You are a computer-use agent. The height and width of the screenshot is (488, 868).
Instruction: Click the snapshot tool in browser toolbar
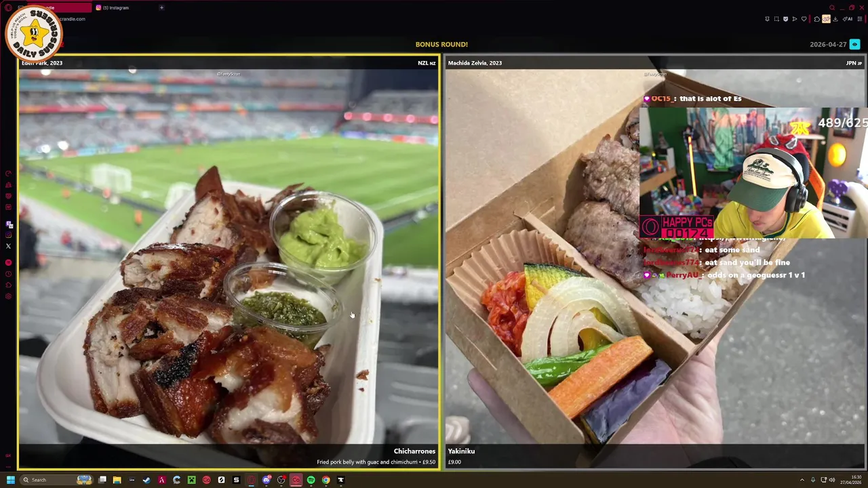coord(776,19)
